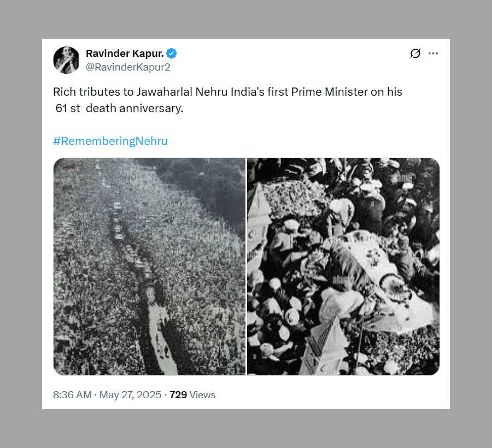Click the circular profile picture thumbnail

click(x=66, y=60)
